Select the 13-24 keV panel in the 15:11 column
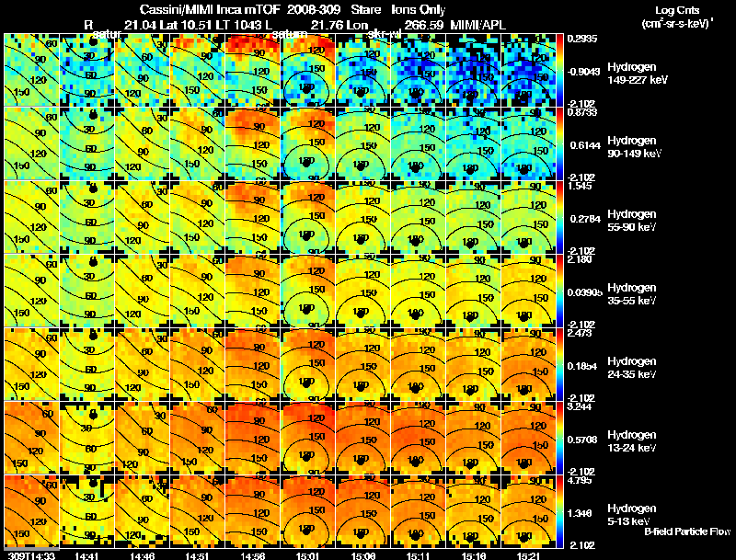The image size is (736, 560). (x=419, y=438)
